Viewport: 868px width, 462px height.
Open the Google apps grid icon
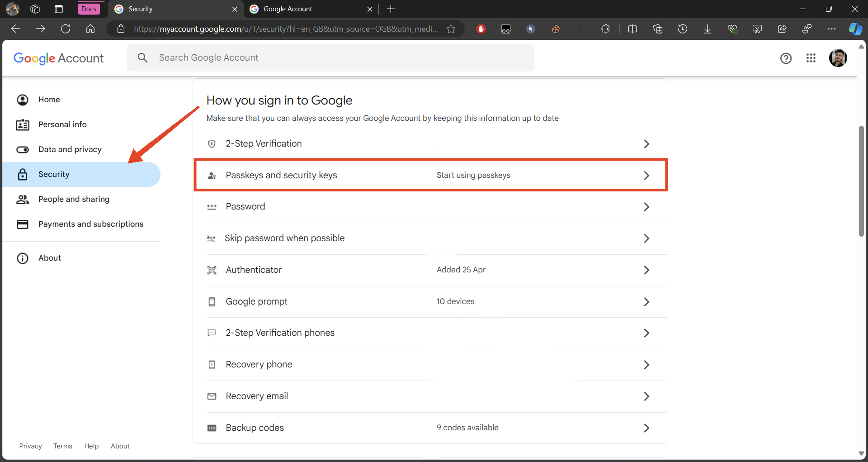811,58
